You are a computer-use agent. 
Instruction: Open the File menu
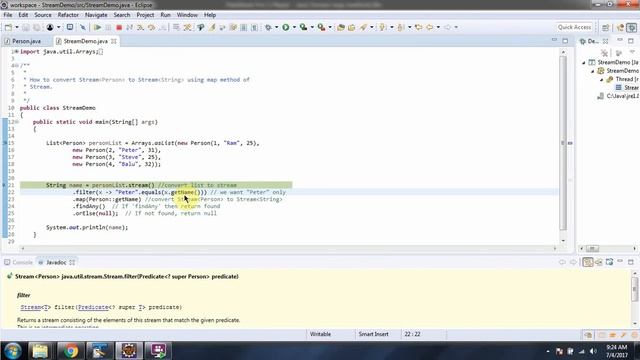(8, 15)
